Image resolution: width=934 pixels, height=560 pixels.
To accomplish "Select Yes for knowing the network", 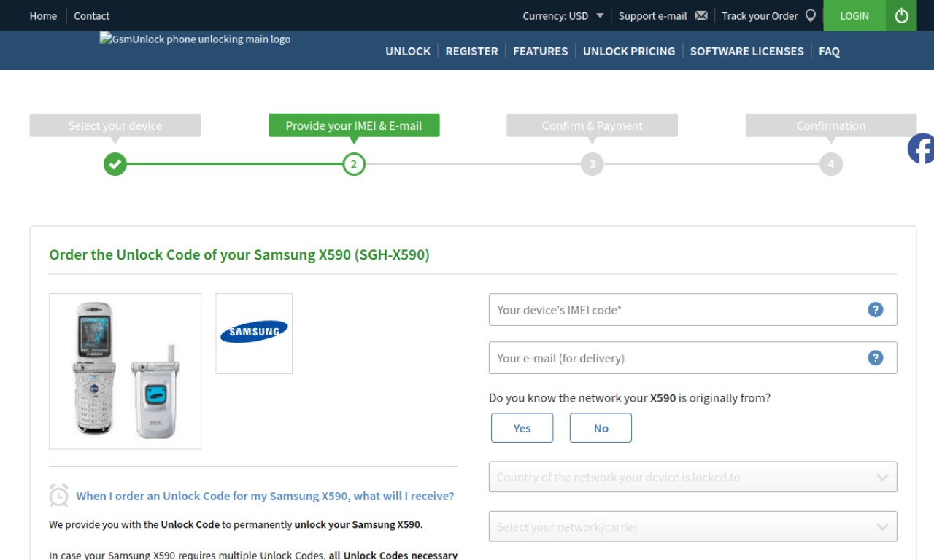I will point(522,428).
